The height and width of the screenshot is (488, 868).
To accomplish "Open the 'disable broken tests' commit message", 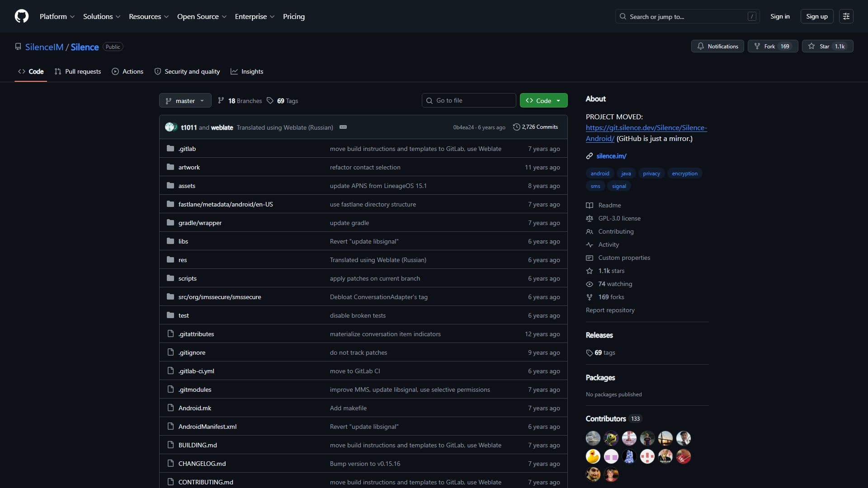I will click(358, 315).
